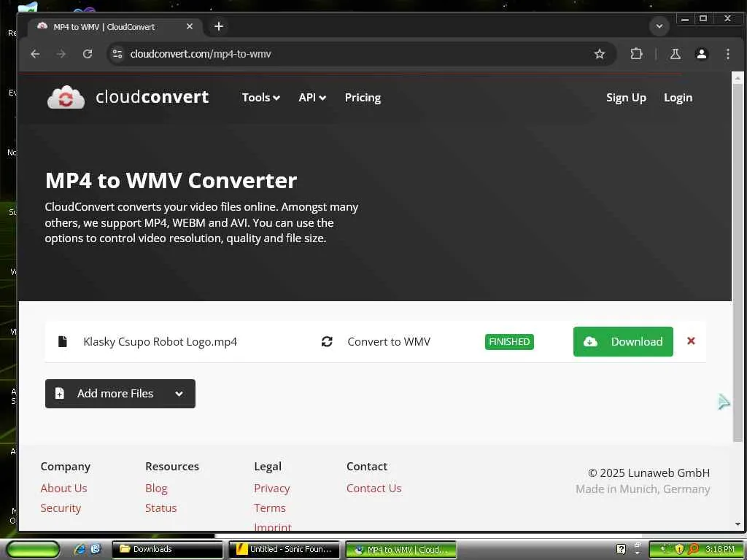Bookmark this page with the star icon
This screenshot has height=560, width=747.
click(x=600, y=54)
